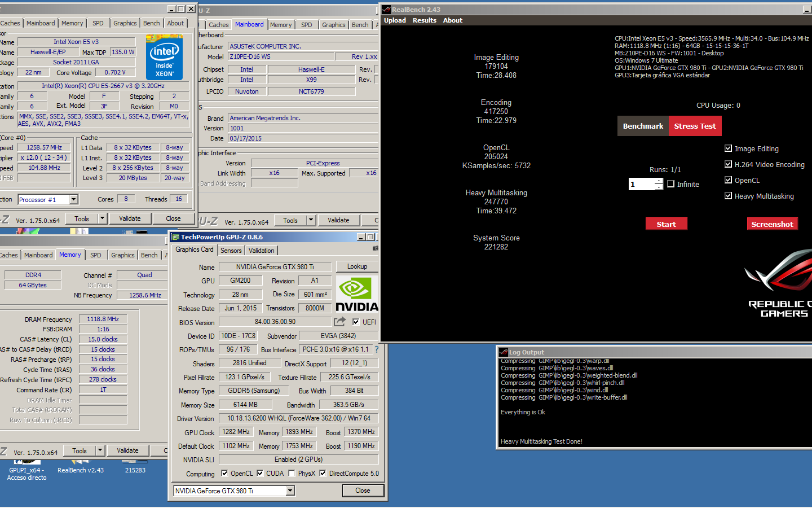Select the RealBench v2.43 desktop shortcut
Viewport: 812px width, 508px height.
click(81, 466)
